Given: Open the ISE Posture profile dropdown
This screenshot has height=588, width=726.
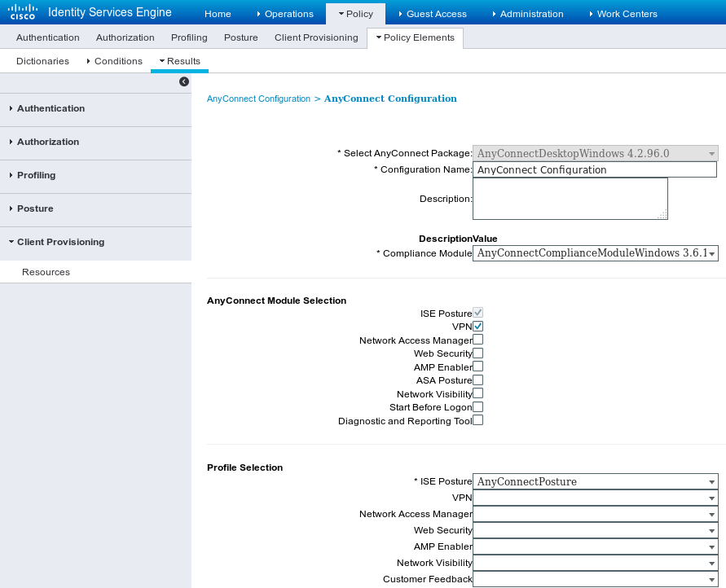Looking at the screenshot, I should pos(596,481).
